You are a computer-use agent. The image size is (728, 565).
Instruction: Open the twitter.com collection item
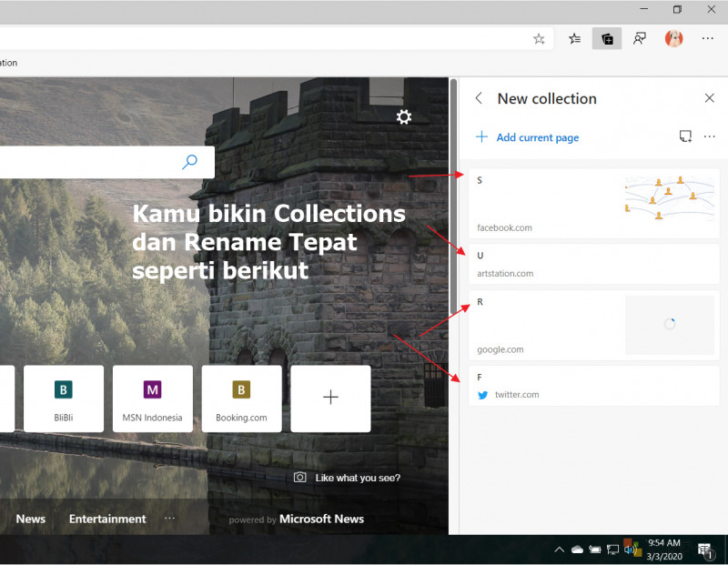click(593, 386)
